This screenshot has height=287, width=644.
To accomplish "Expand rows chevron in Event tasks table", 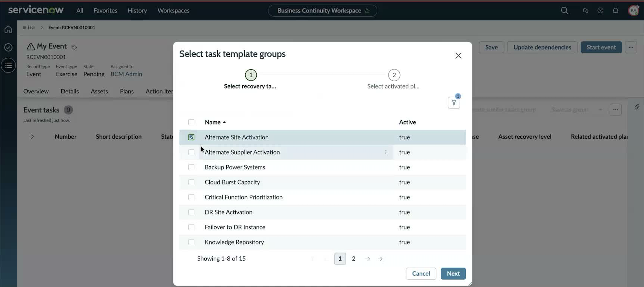I will tap(32, 137).
